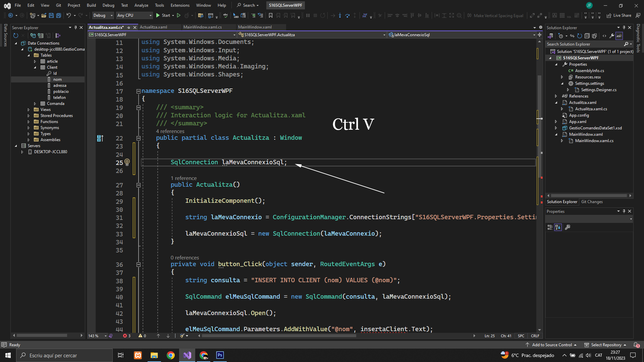Refresh the Server Explorer panel
The width and height of the screenshot is (644, 362).
(x=15, y=36)
